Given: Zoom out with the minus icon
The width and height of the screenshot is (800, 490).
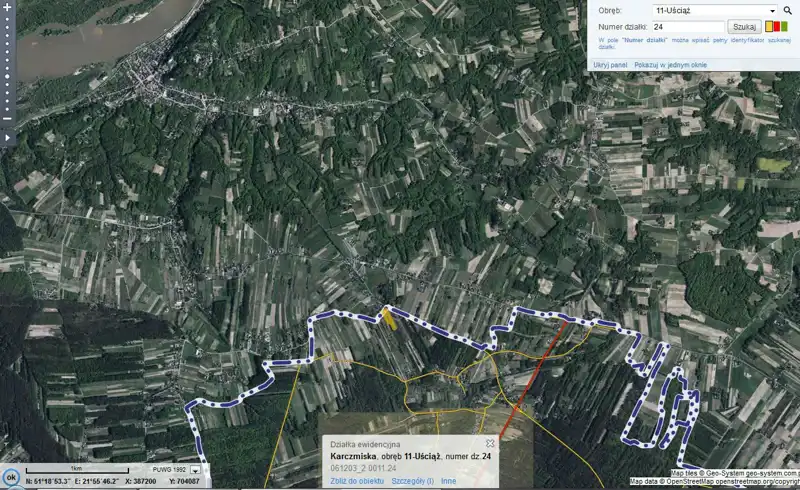Looking at the screenshot, I should point(7,118).
